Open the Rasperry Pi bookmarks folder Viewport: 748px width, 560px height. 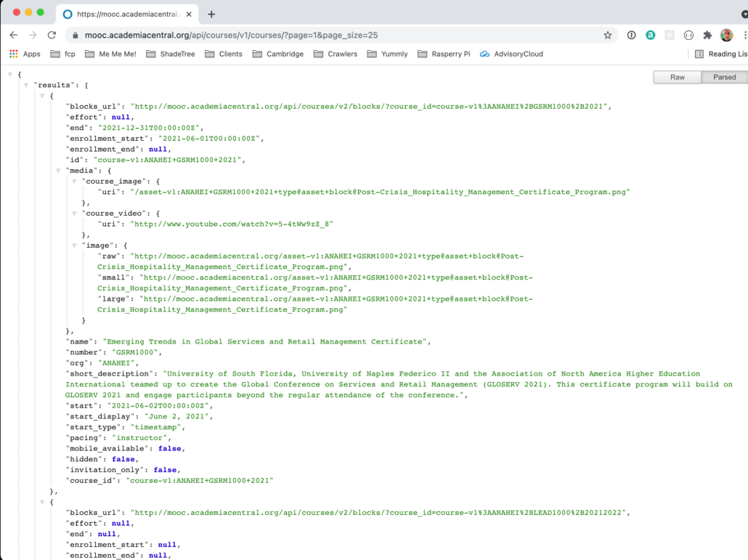[444, 54]
